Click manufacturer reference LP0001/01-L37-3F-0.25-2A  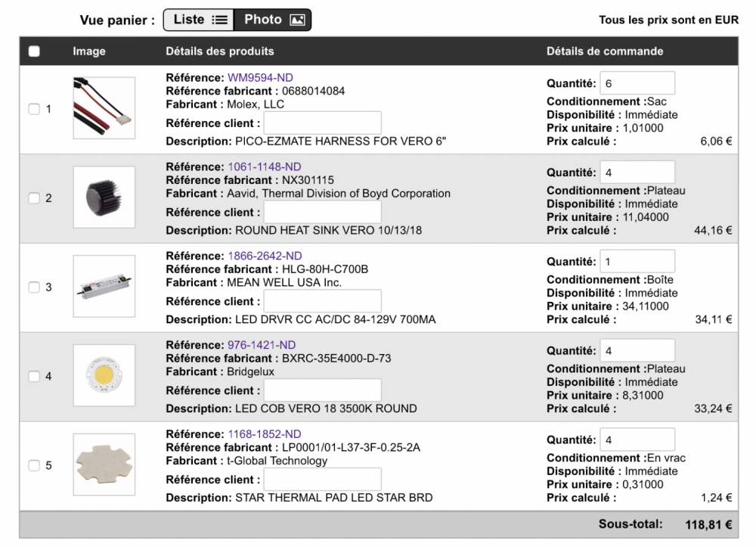tap(351, 448)
